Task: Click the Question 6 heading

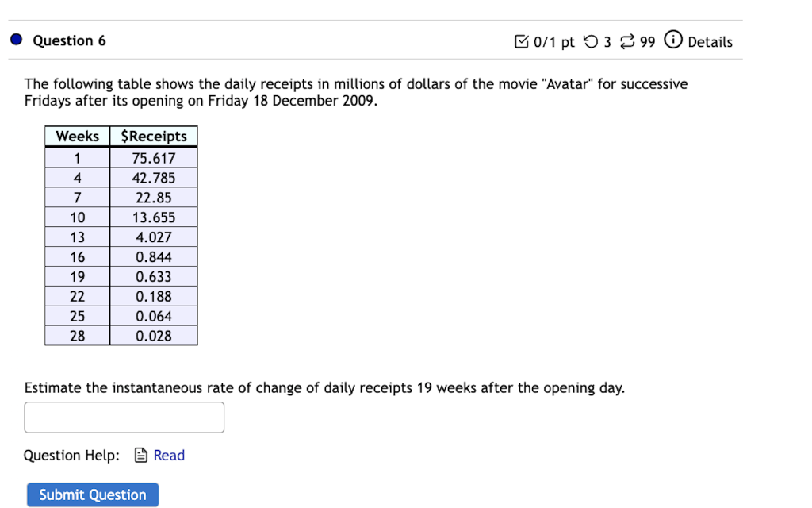Action: [x=69, y=40]
